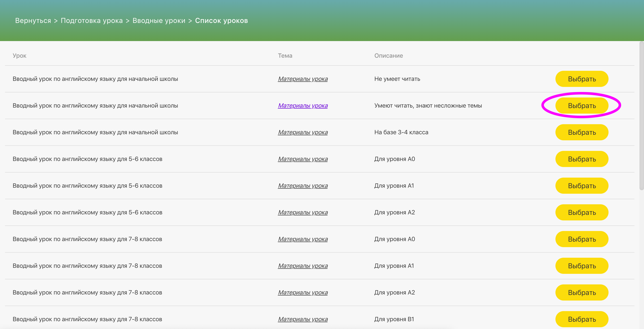Click the Для уровня A1 text in 7-8 классов row
Screen dimensions: 644x329
pos(394,266)
